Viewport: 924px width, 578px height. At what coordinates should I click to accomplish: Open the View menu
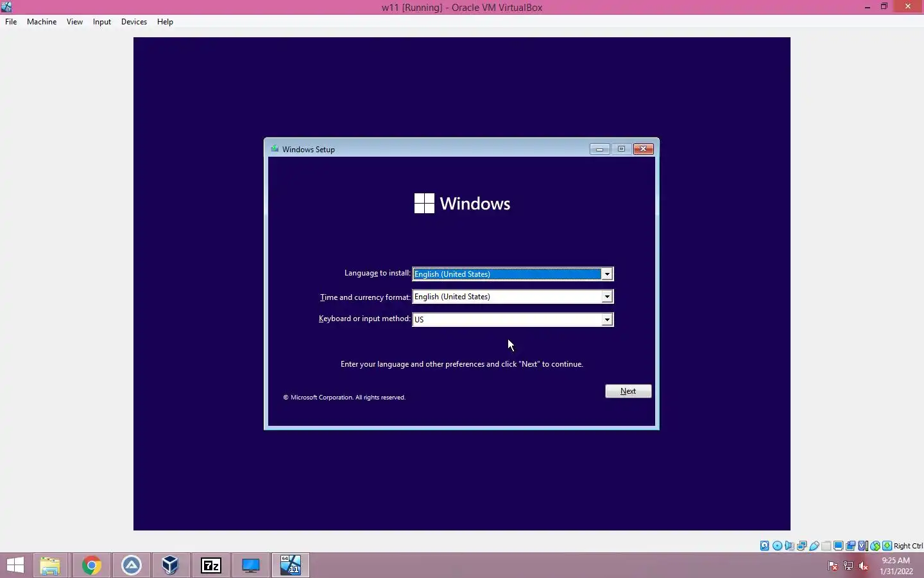[x=74, y=22]
